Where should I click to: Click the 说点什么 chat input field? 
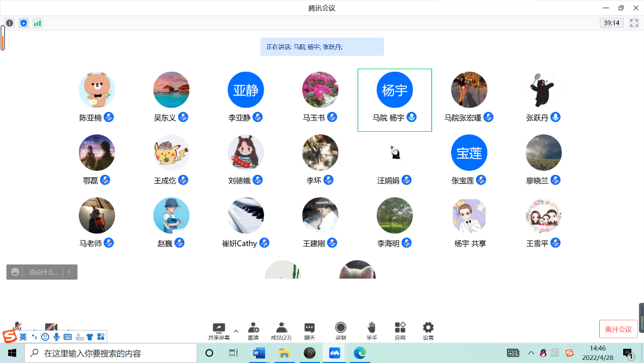point(44,272)
